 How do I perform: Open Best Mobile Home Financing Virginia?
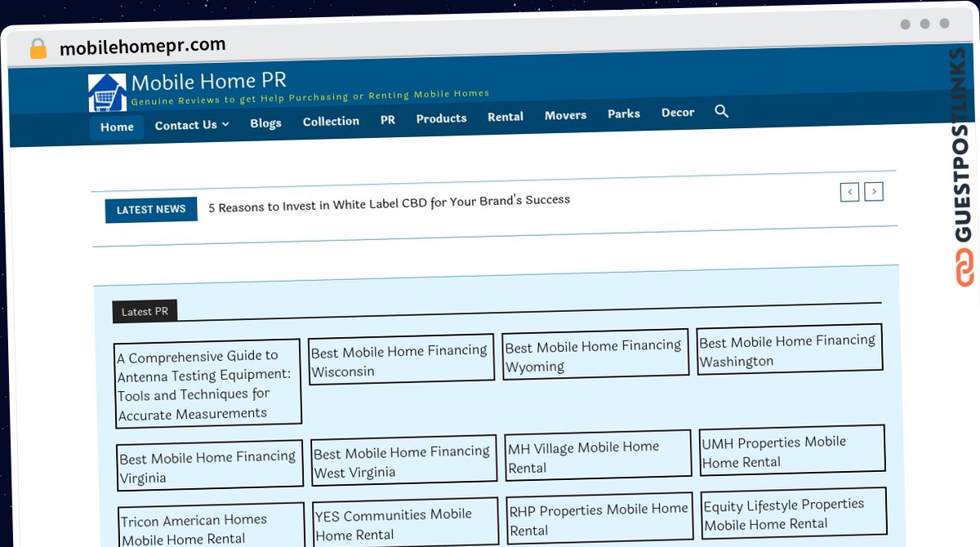coord(210,467)
